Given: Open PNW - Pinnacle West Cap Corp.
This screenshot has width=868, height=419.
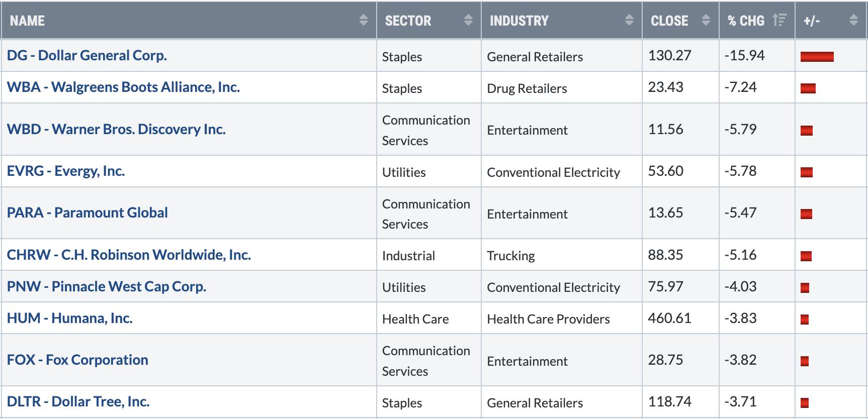Looking at the screenshot, I should [x=107, y=286].
